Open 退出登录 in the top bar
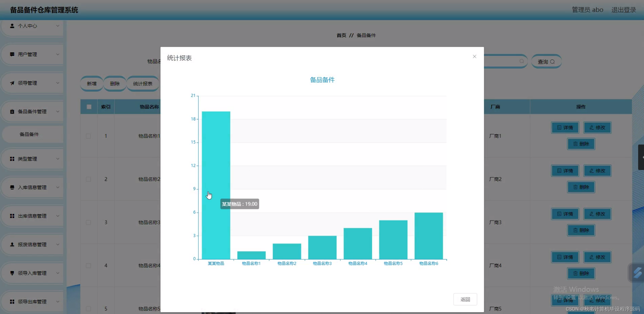 pos(623,10)
